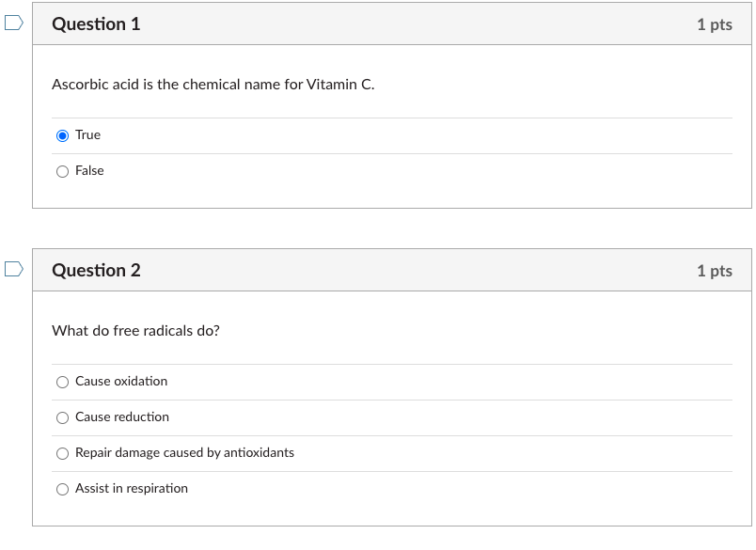Choose the Cause oxidation radio button
Viewport: 756px width, 550px height.
(63, 382)
